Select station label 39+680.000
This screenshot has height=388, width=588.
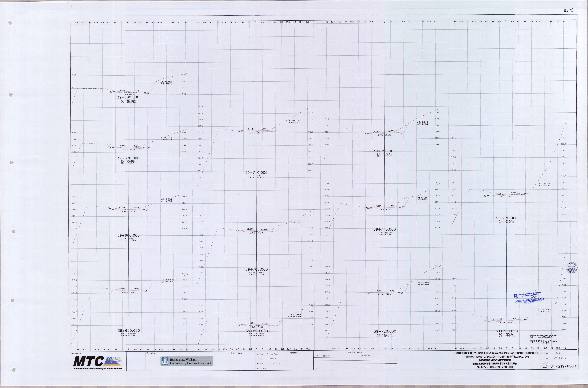(128, 97)
